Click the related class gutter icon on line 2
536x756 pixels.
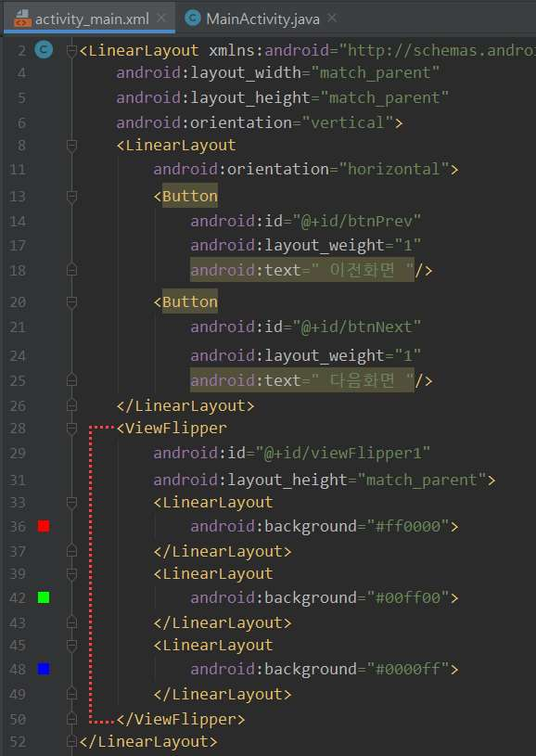pos(44,50)
